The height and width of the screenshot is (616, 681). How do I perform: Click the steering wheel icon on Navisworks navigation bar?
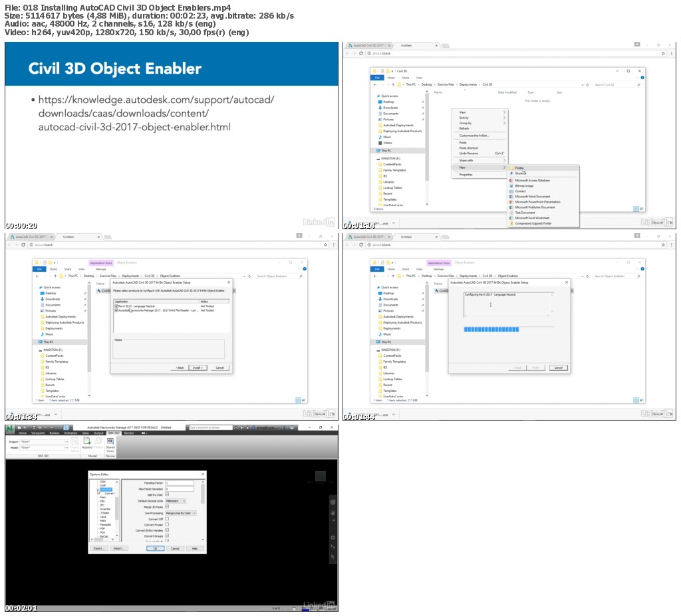(x=333, y=502)
